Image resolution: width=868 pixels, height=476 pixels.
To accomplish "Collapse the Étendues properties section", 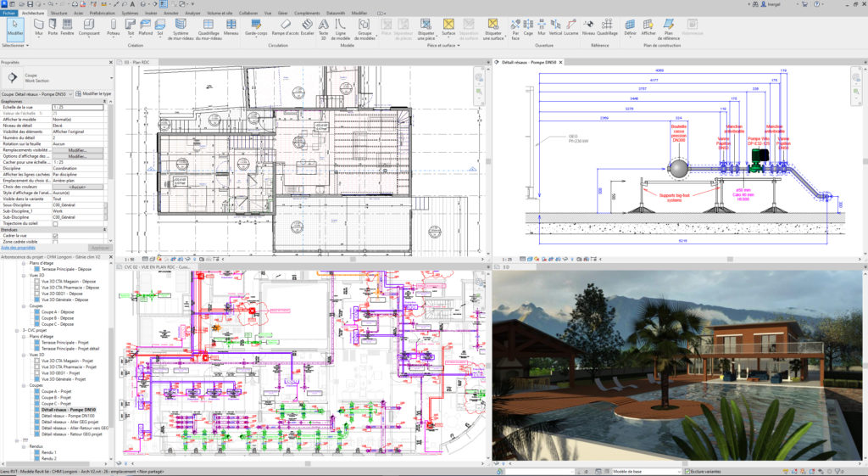I will tap(105, 229).
